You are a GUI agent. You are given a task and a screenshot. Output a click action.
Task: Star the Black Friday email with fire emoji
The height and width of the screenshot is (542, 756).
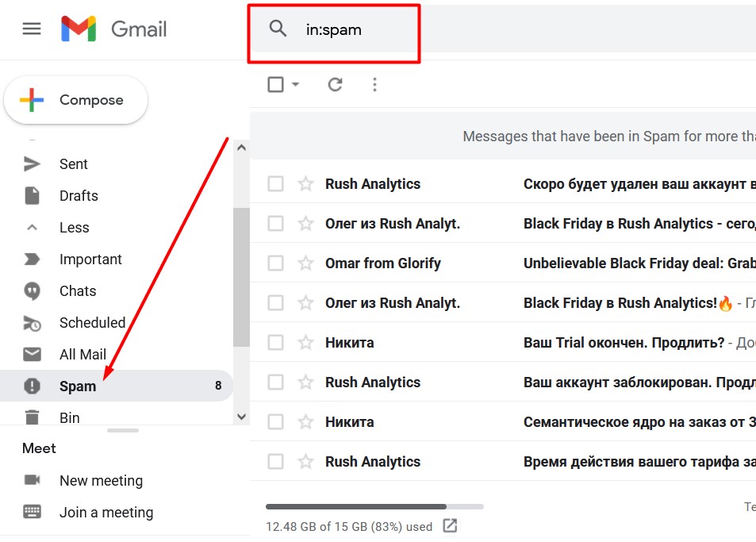305,303
